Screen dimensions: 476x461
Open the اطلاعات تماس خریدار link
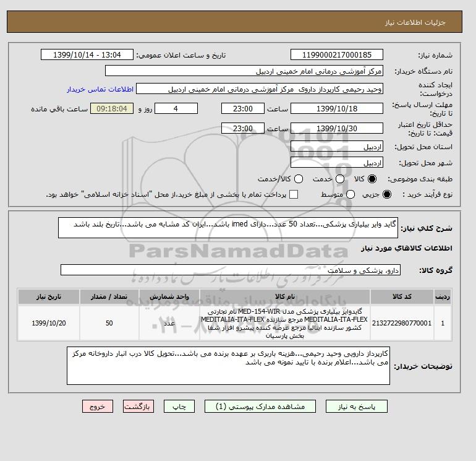[x=100, y=89]
